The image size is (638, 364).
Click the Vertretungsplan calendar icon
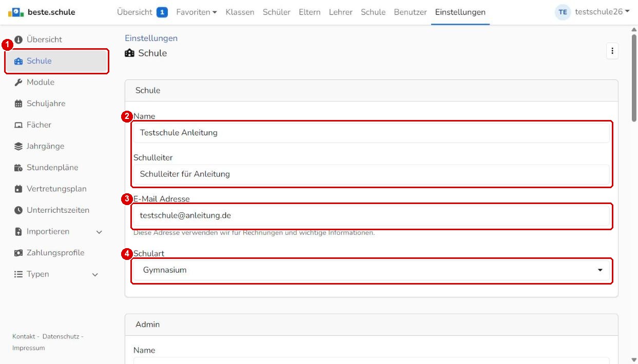18,189
